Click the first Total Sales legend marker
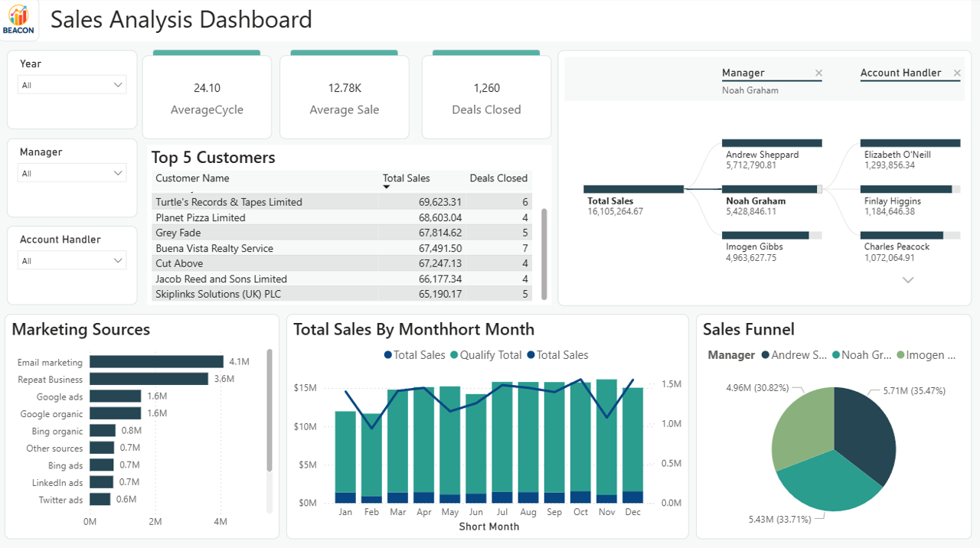Viewport: 980px width, 548px height. click(388, 355)
